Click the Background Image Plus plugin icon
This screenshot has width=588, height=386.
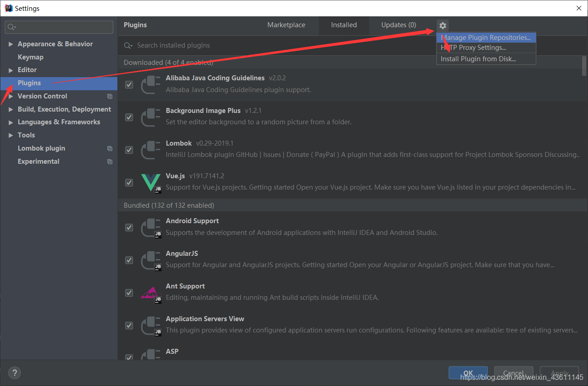(x=150, y=117)
